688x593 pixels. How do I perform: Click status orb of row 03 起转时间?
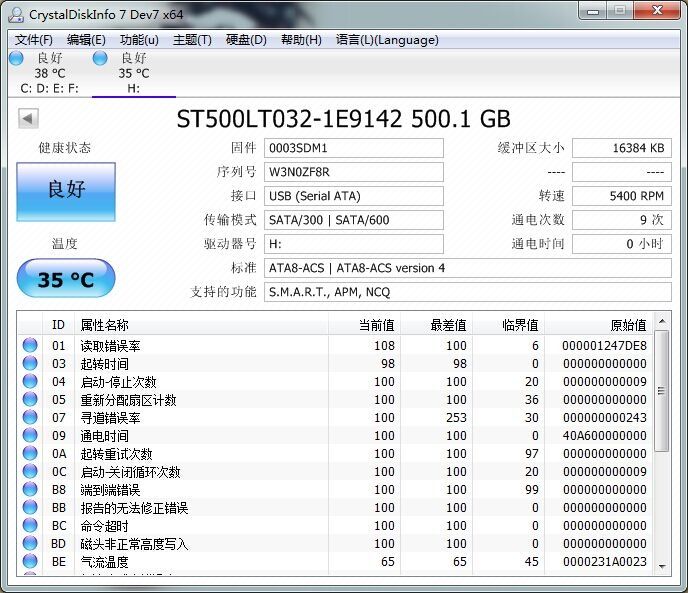point(30,363)
